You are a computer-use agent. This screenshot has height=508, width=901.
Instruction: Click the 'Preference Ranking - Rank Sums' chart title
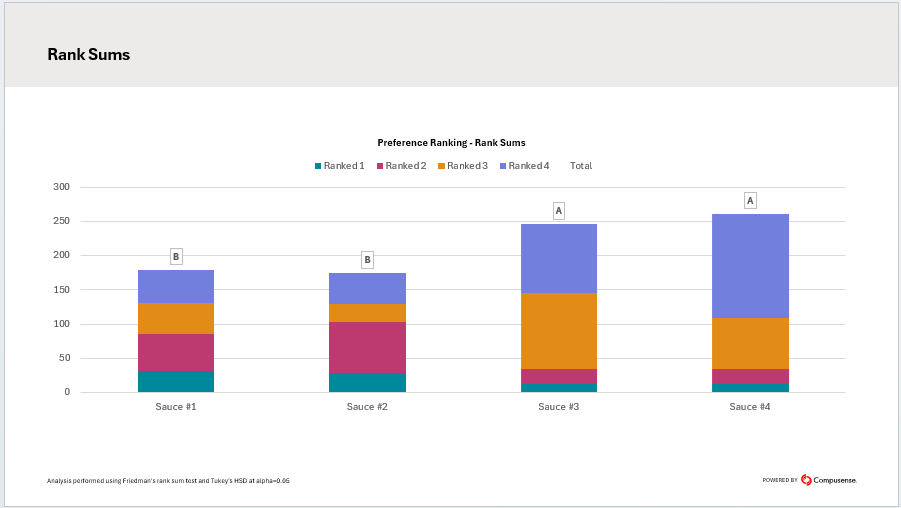[451, 143]
